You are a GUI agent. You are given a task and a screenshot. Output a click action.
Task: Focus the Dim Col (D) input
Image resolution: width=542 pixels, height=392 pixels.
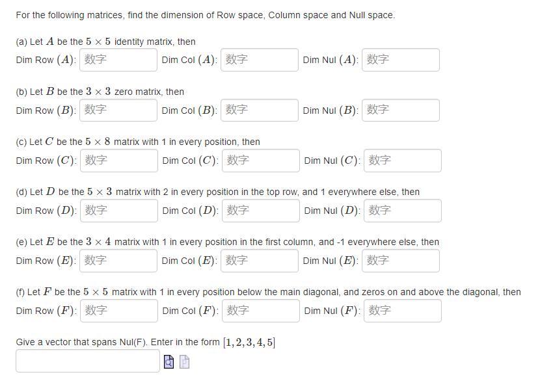(x=260, y=210)
